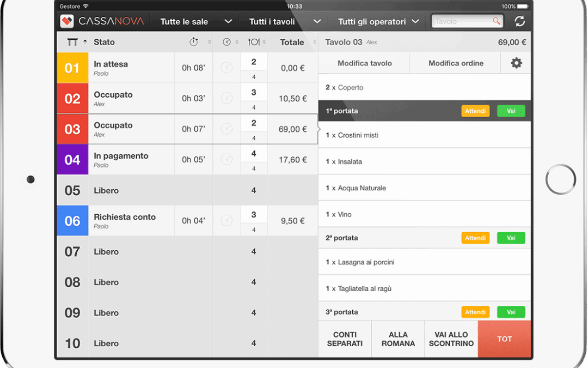Viewport: 588px width, 368px height.
Task: Select the purple table 04 color tile
Action: pos(72,160)
